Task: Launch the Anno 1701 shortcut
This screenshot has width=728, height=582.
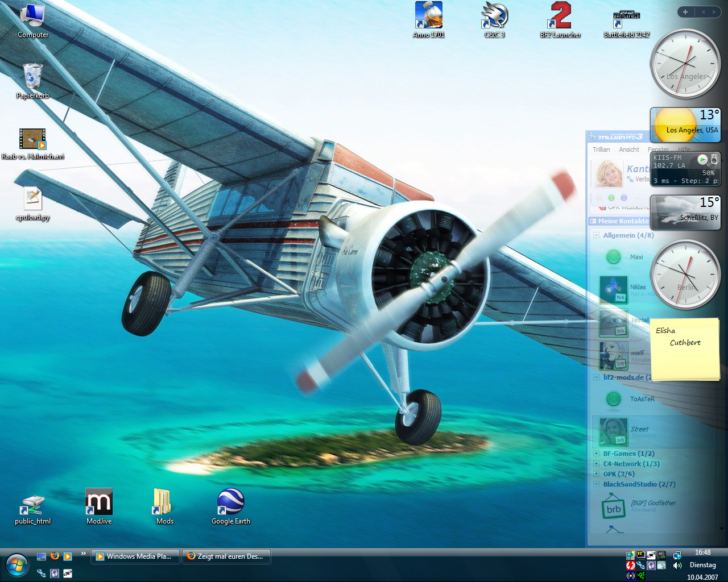Action: point(429,20)
